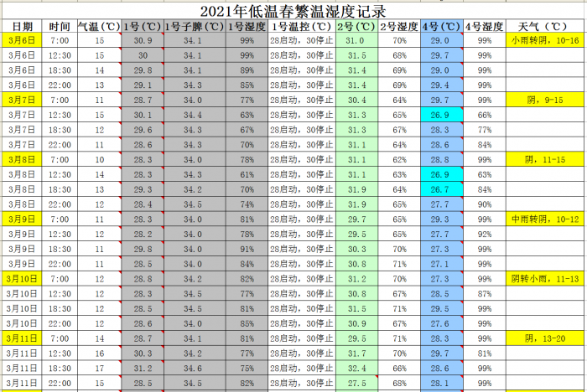Image resolution: width=587 pixels, height=392 pixels.
Task: Click the 32.4 value in 2号 column
Action: point(356,368)
